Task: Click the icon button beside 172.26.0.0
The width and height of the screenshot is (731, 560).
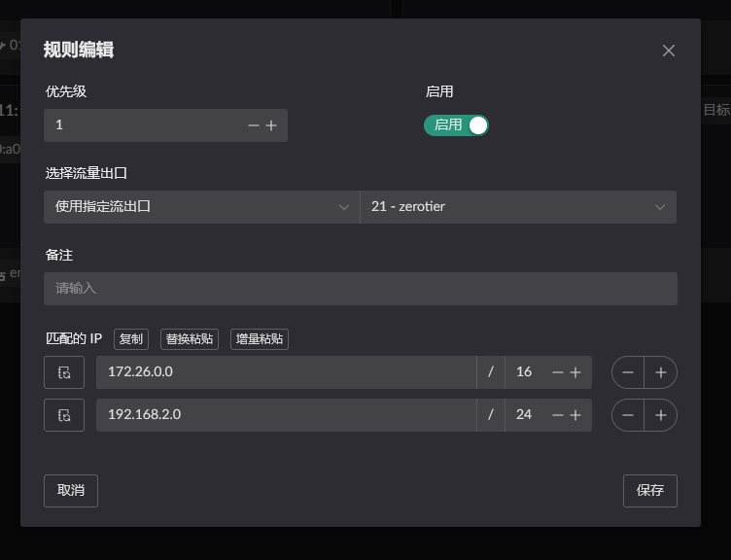Action: point(64,372)
